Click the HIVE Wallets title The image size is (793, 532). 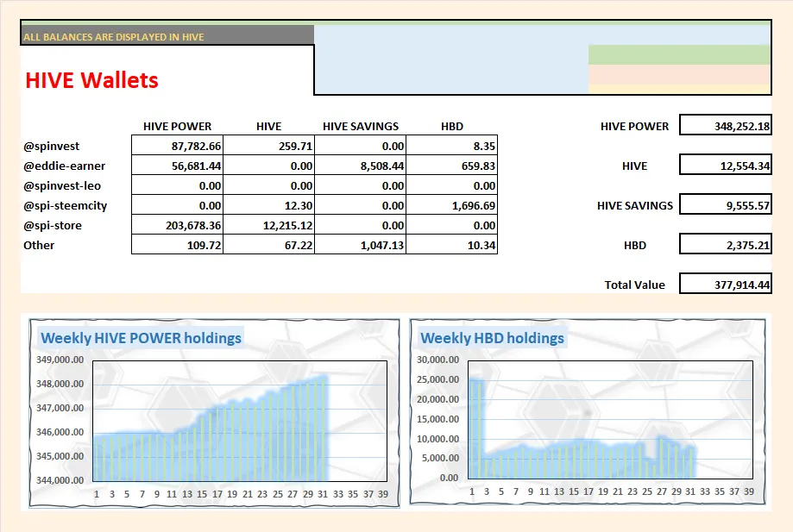(x=91, y=80)
